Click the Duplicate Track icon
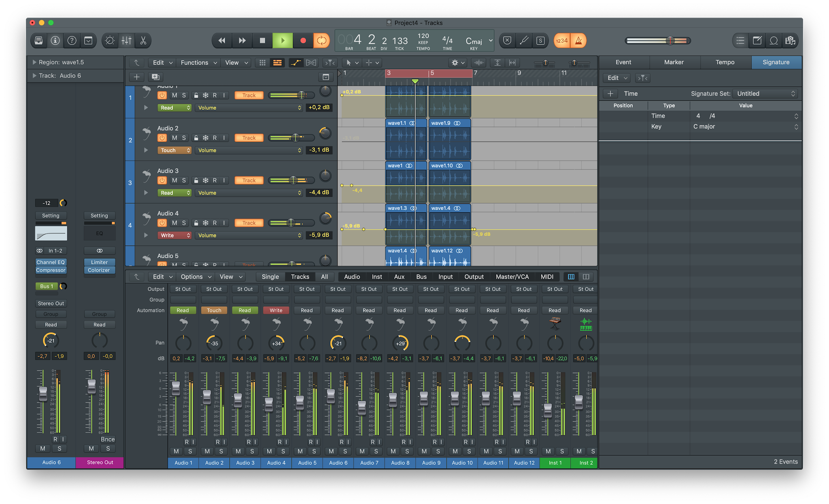 155,77
